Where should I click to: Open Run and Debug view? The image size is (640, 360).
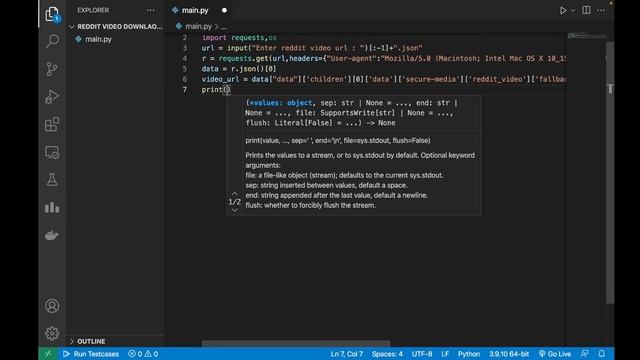[52, 97]
